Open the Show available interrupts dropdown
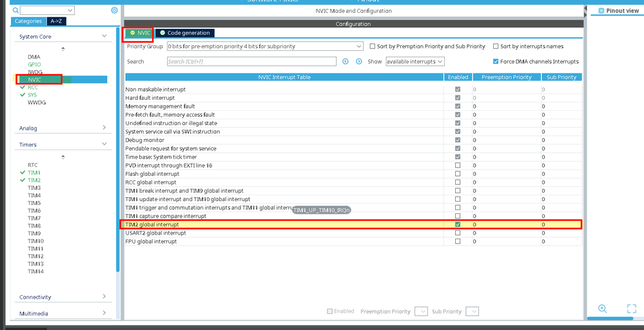Image resolution: width=644 pixels, height=330 pixels. click(x=415, y=62)
